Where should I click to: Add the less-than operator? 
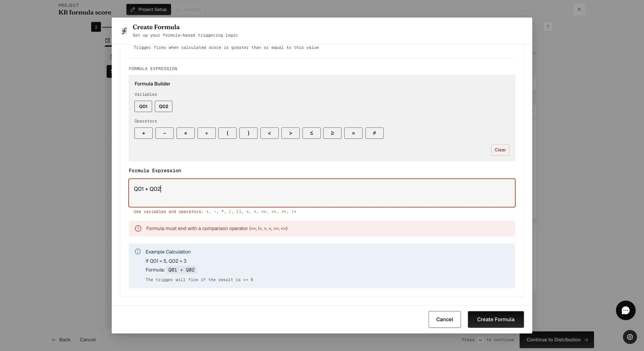[269, 133]
